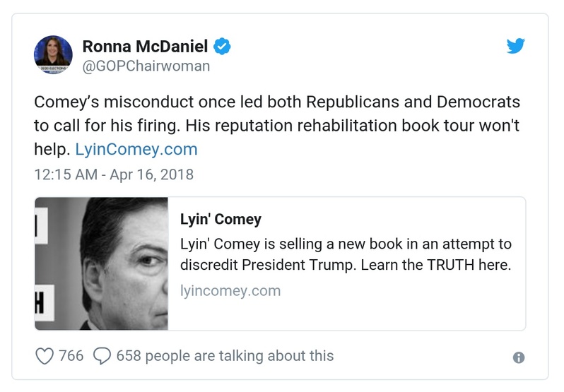This screenshot has height=392, width=564.
Task: Like the tweet with the heart icon
Action: (44, 356)
